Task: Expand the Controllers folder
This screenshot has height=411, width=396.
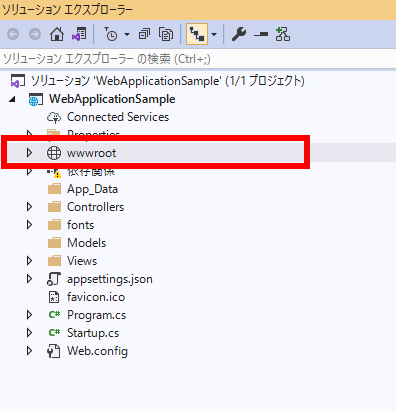Action: (x=29, y=207)
